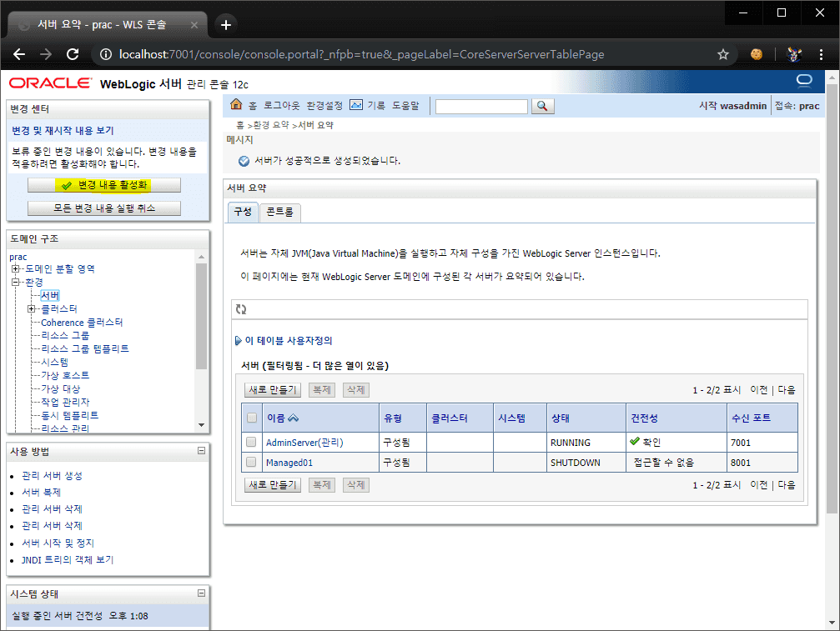840x631 pixels.
Task: Check the AdminServer(관리) row checkbox
Action: 251,442
